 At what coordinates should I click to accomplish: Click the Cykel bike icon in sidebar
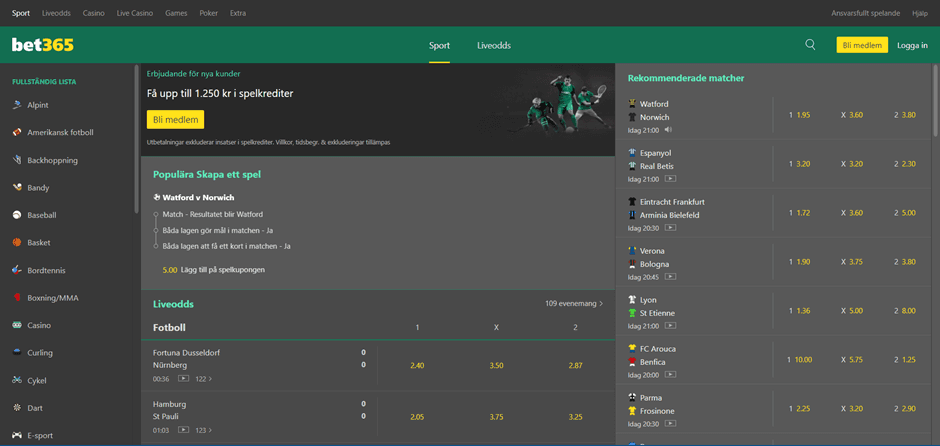pyautogui.click(x=17, y=380)
